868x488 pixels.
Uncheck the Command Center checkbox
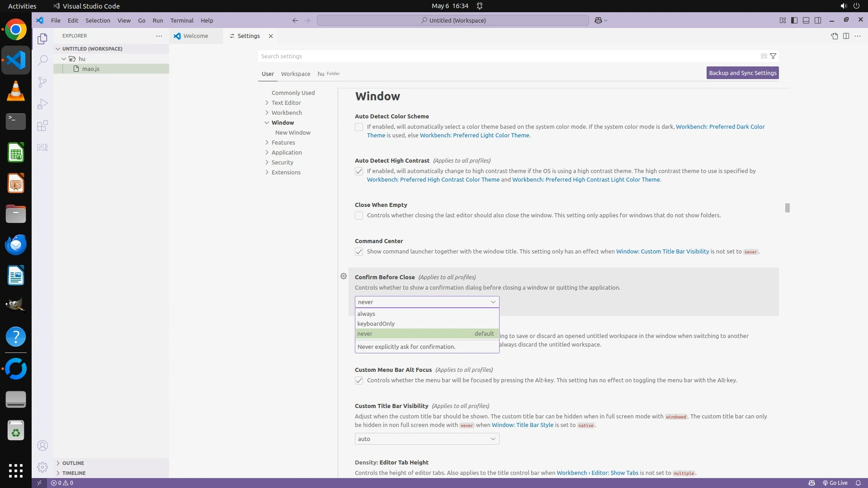point(359,252)
